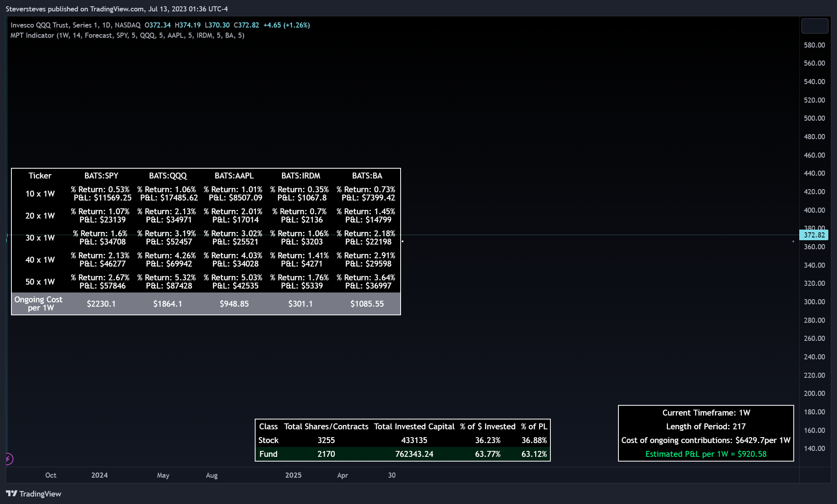Click the Invesco QQQ Trust symbol title
The width and height of the screenshot is (837, 504).
[75, 25]
